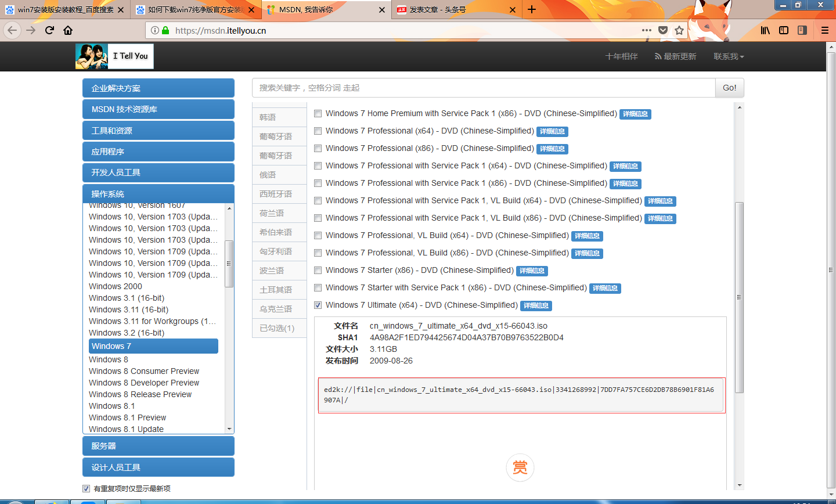
Task: Close the win7安装版安装教程 tab
Action: [x=121, y=10]
